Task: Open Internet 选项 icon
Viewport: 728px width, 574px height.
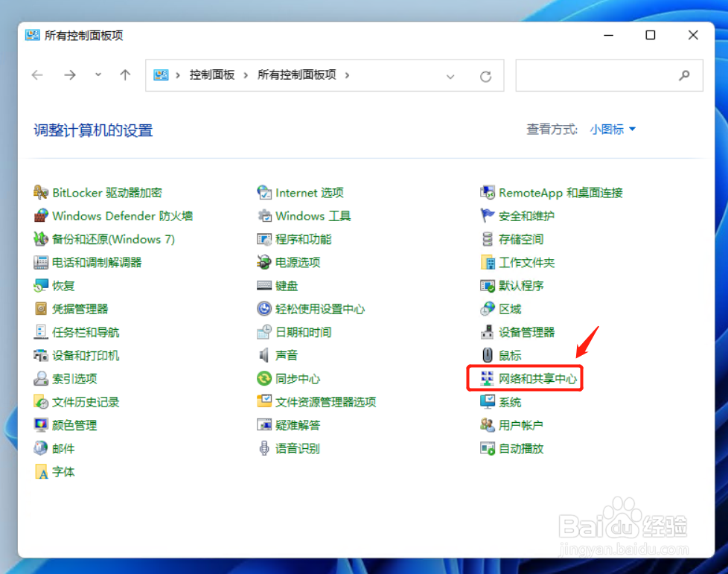Action: (264, 192)
